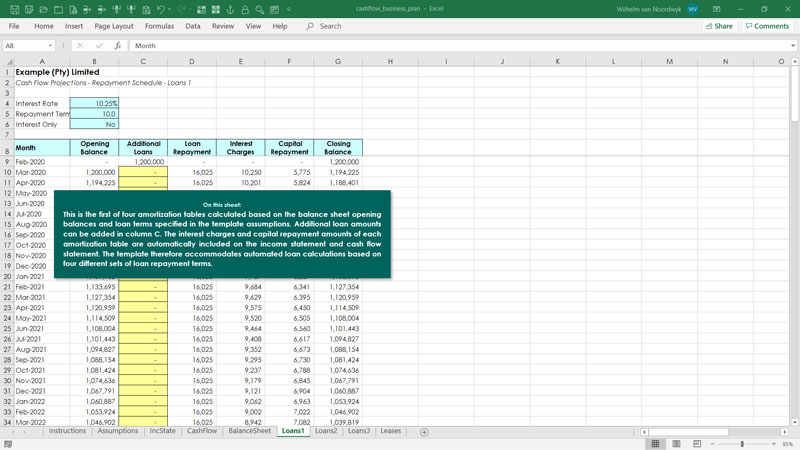Viewport: 800px width, 450px height.
Task: Select the Interest Only cell showing No
Action: (x=94, y=124)
